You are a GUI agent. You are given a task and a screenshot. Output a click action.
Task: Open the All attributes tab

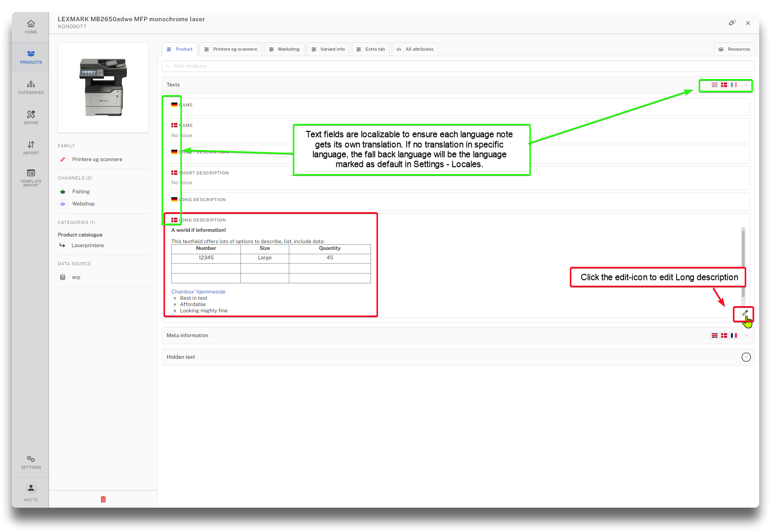pyautogui.click(x=415, y=49)
